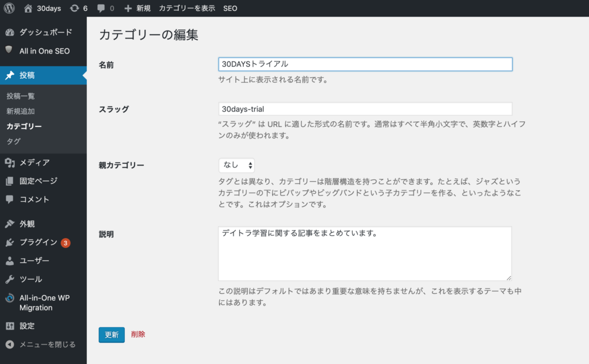Click the 更新 button
The image size is (589, 364).
pos(112,335)
